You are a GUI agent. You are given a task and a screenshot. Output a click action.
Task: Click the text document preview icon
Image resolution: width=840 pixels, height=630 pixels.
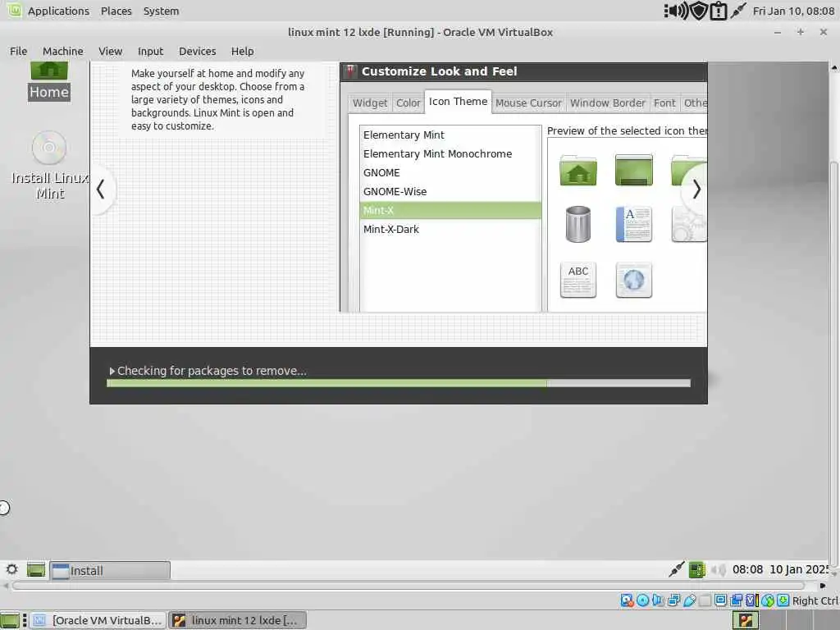tap(634, 224)
